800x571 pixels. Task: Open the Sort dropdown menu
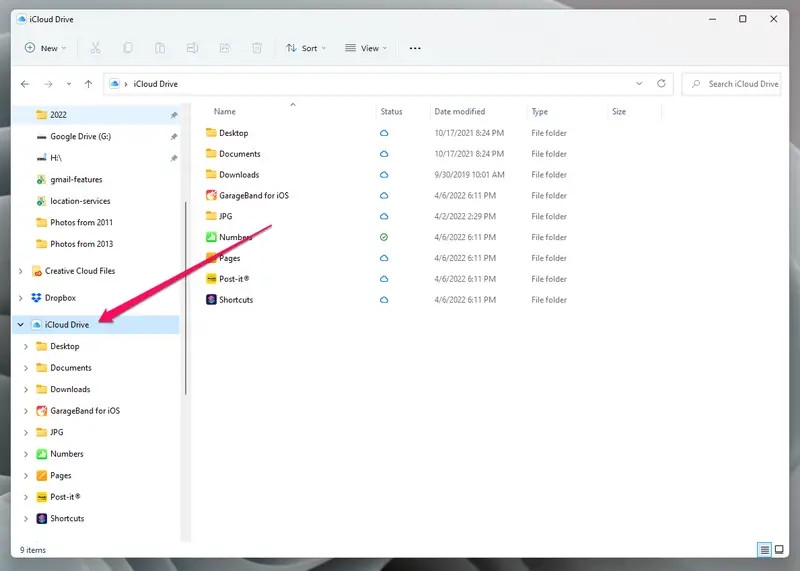tap(307, 48)
